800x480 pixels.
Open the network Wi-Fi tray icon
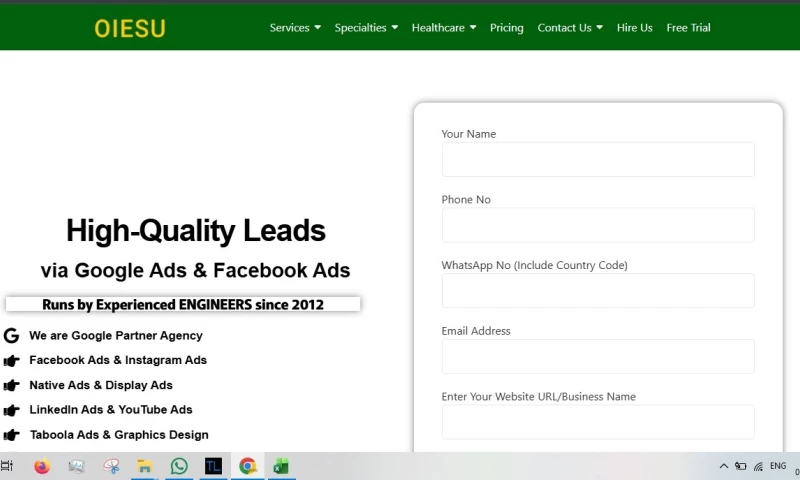pyautogui.click(x=758, y=466)
